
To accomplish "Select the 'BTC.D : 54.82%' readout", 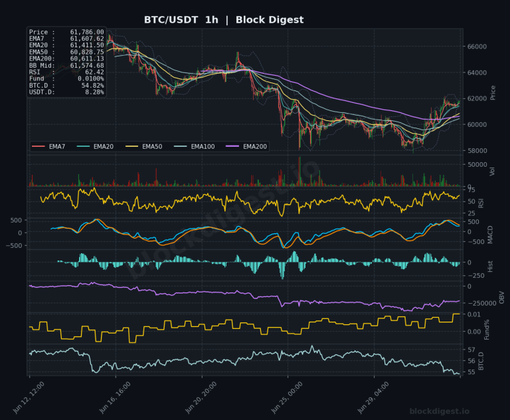I will tap(66, 86).
